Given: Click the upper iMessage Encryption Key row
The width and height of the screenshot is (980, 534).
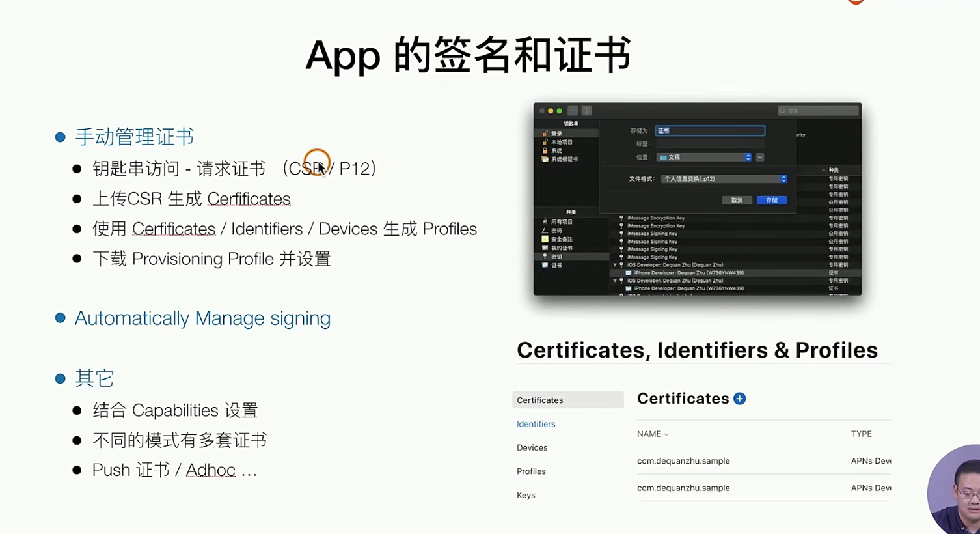Looking at the screenshot, I should (735, 218).
